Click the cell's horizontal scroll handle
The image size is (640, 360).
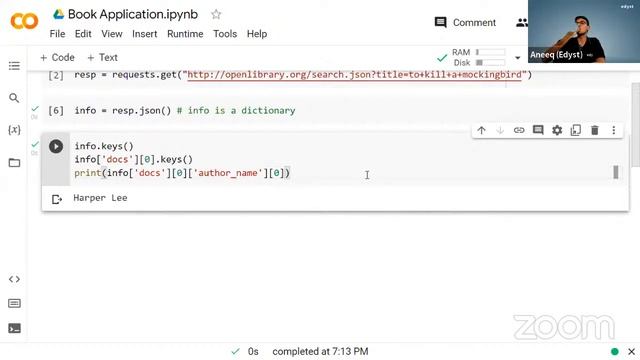click(x=616, y=172)
